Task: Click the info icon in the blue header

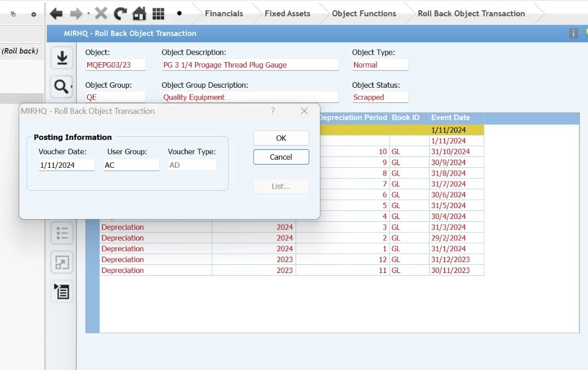Action: [x=573, y=33]
